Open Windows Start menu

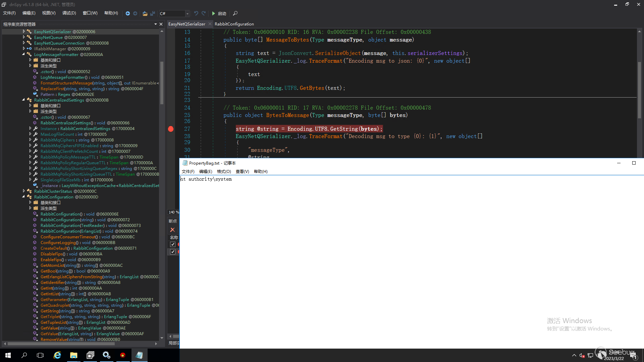point(8,355)
